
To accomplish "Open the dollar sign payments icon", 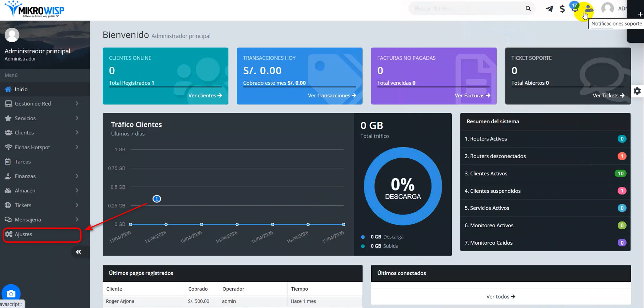I will point(562,9).
